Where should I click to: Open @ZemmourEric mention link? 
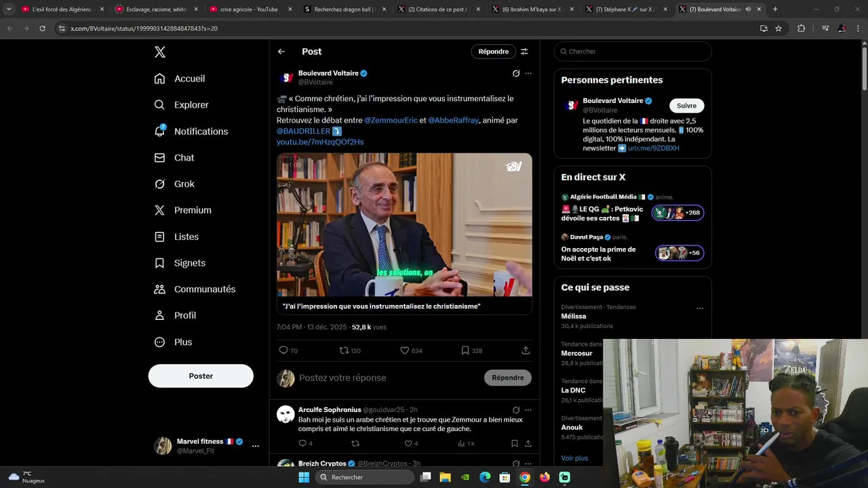pos(391,121)
